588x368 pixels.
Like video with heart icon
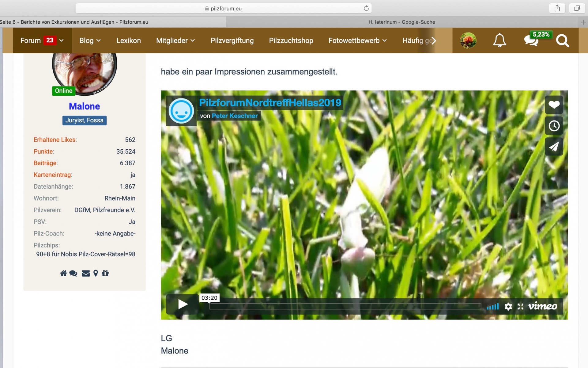[x=554, y=105]
